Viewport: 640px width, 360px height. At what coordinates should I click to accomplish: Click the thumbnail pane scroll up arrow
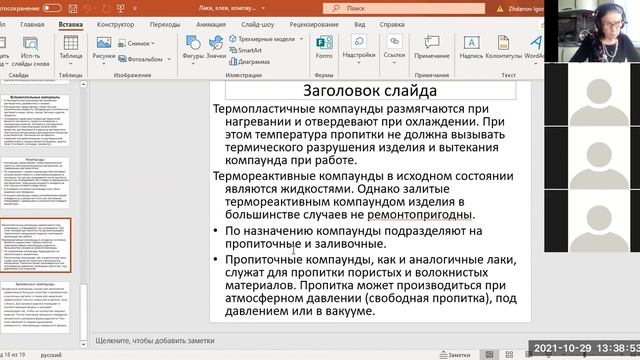[x=83, y=84]
